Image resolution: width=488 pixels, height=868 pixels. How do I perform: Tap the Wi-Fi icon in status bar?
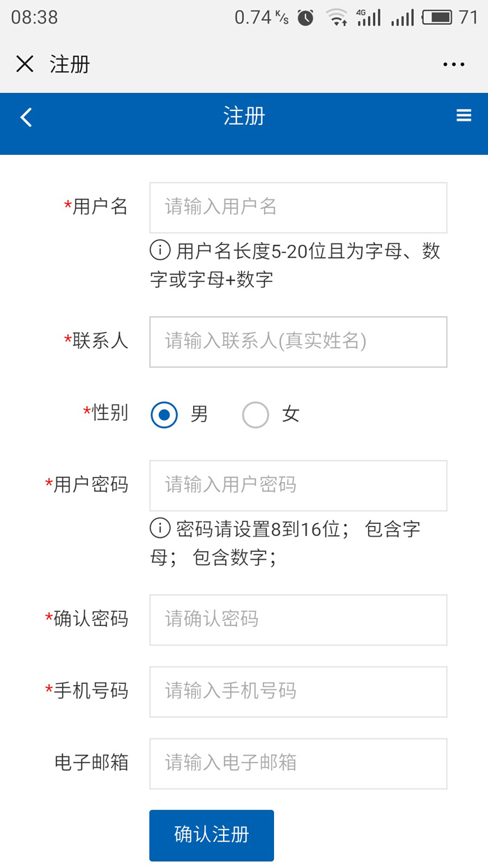click(x=337, y=18)
